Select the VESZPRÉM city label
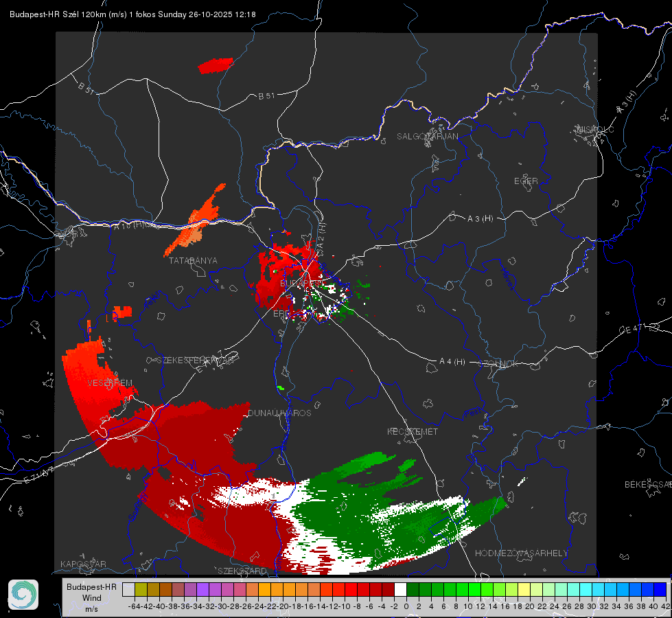Image resolution: width=672 pixels, height=618 pixels. click(x=110, y=383)
